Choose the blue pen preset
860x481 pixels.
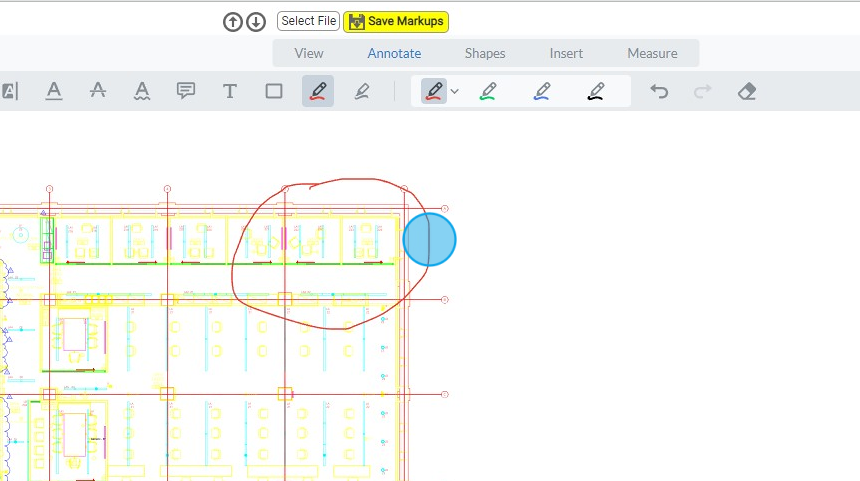pos(542,91)
